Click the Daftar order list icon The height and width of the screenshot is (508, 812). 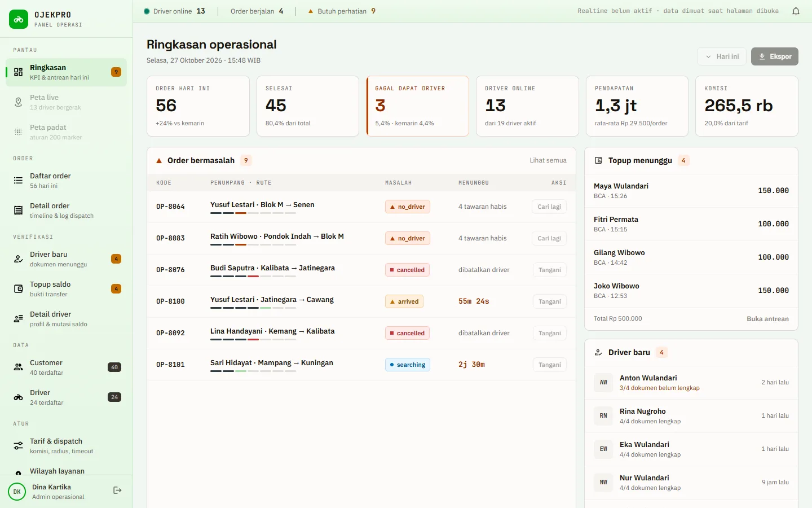pos(19,181)
